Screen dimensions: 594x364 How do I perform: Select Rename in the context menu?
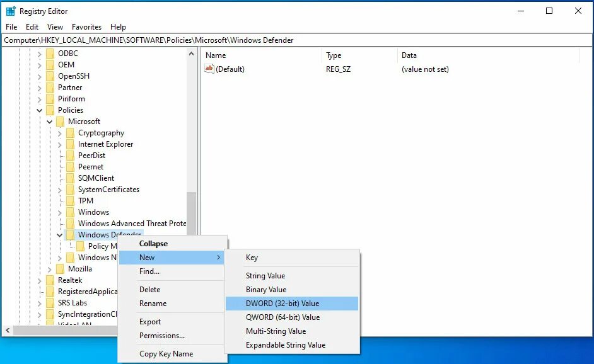(172, 304)
